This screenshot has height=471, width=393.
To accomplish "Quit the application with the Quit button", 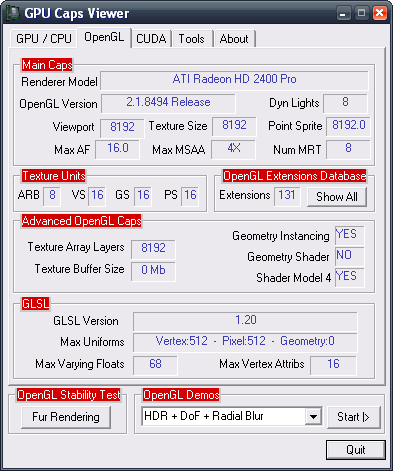I will tap(356, 450).
